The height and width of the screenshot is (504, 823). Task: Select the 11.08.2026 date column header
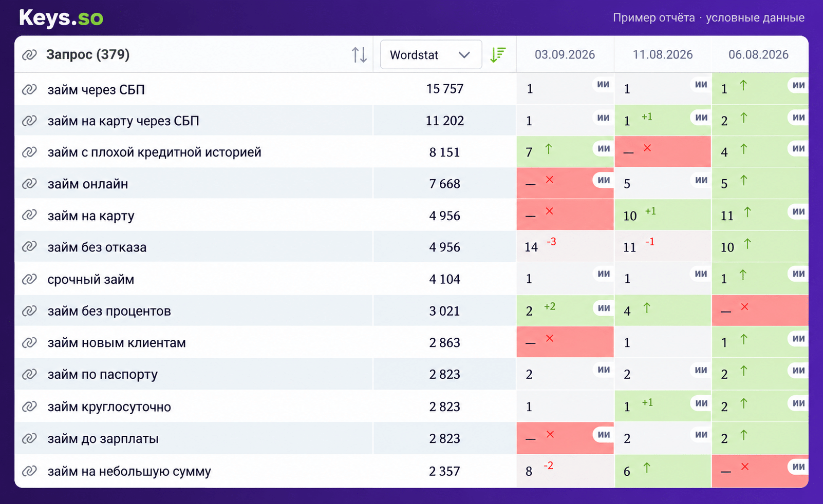pos(662,54)
